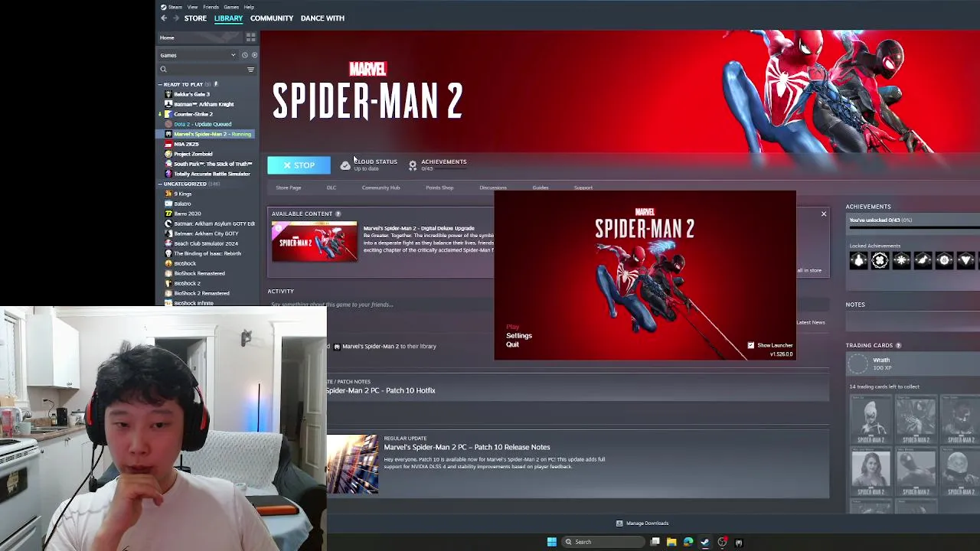Click the Steam taskbar icon
The image size is (980, 551).
(x=705, y=542)
